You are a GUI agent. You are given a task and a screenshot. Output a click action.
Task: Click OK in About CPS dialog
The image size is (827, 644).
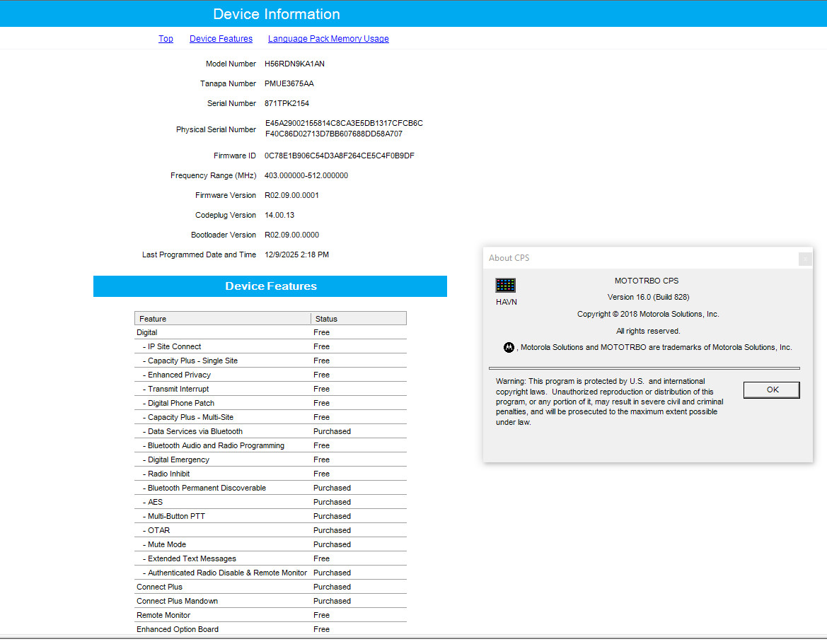pyautogui.click(x=772, y=390)
